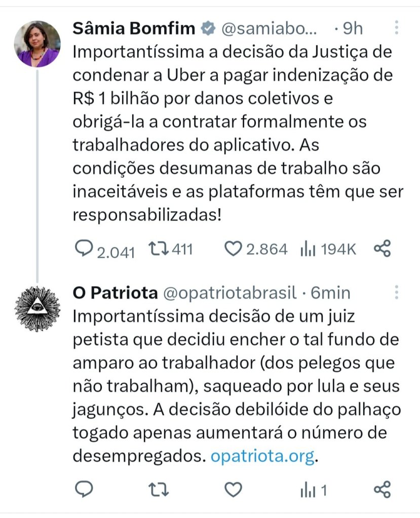420x518 pixels.
Task: Open more options on O Patriota's reply
Action: pyautogui.click(x=396, y=293)
